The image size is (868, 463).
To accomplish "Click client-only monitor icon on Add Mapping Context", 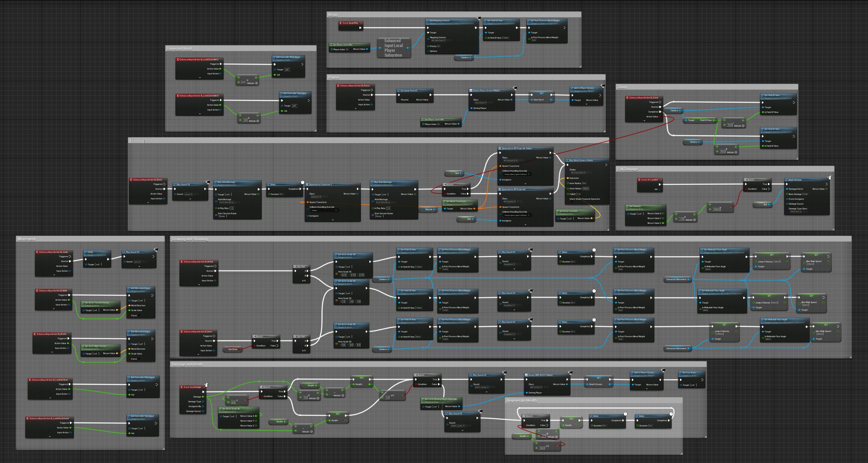I will tap(479, 18).
